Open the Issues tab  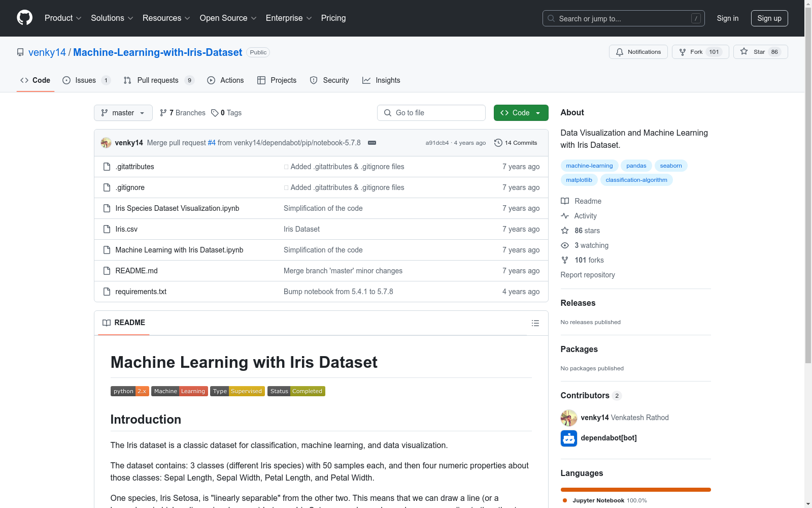[x=86, y=80]
